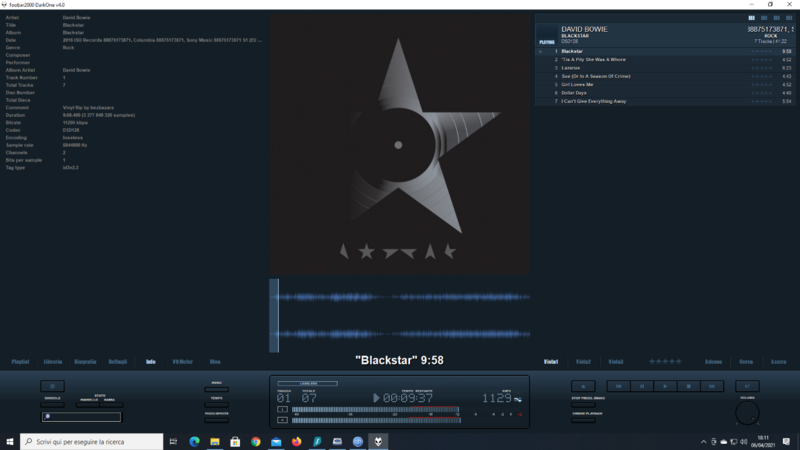800x450 pixels.
Task: Open the Biografia tab
Action: pos(85,362)
